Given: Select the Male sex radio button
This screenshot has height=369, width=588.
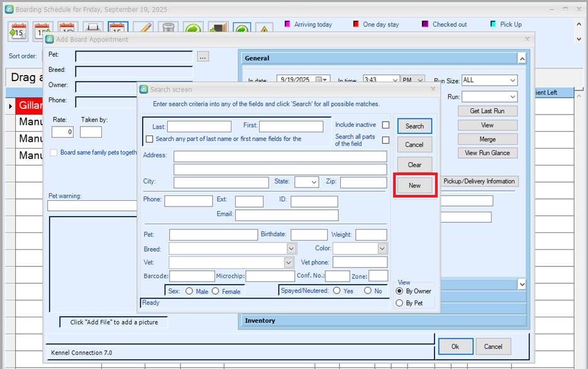Looking at the screenshot, I should (x=189, y=291).
